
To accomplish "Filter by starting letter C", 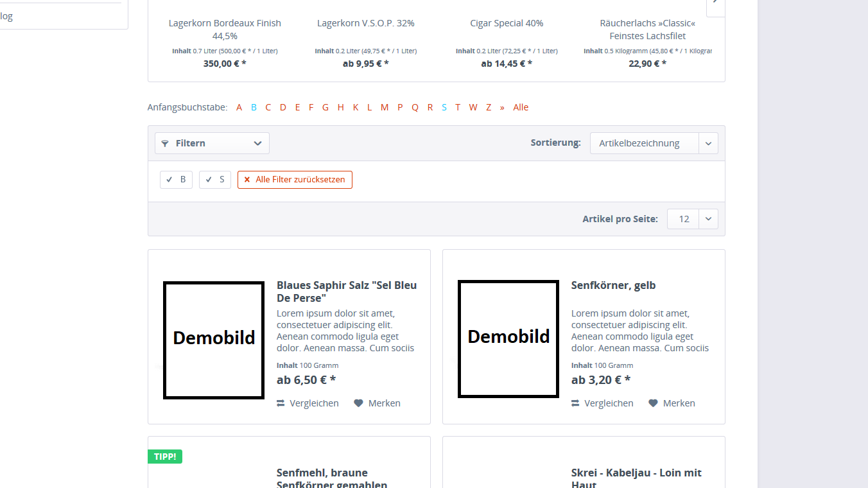I will click(x=268, y=107).
